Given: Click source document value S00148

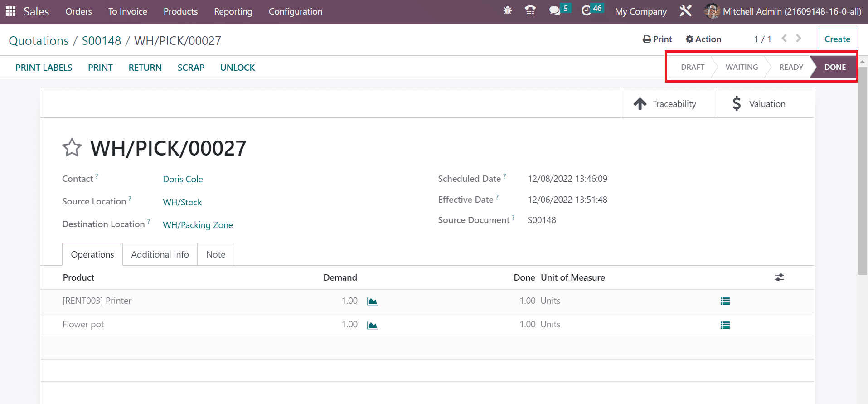Looking at the screenshot, I should 542,220.
